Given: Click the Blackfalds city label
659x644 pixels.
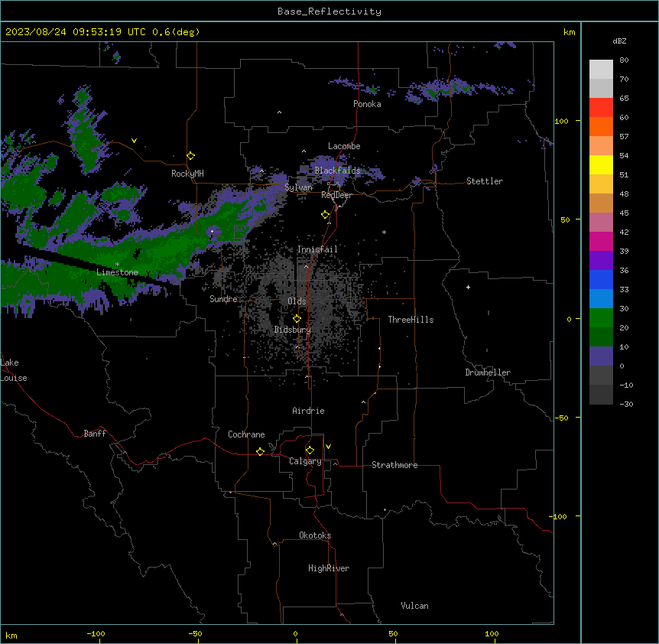Looking at the screenshot, I should pos(337,171).
